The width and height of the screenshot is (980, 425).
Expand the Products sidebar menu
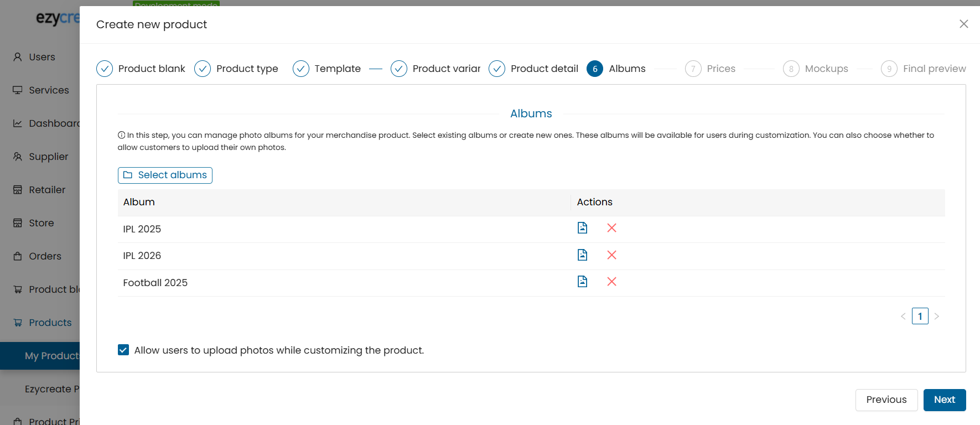(50, 323)
